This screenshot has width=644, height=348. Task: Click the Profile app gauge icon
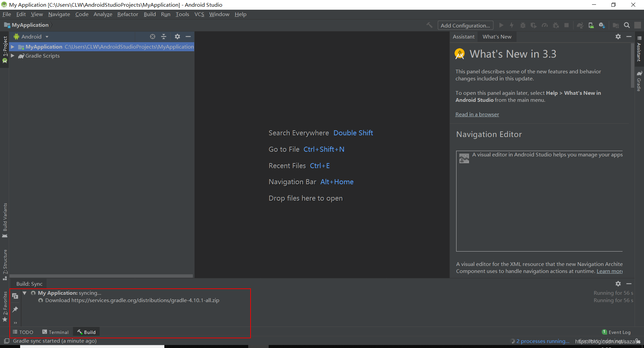click(545, 25)
